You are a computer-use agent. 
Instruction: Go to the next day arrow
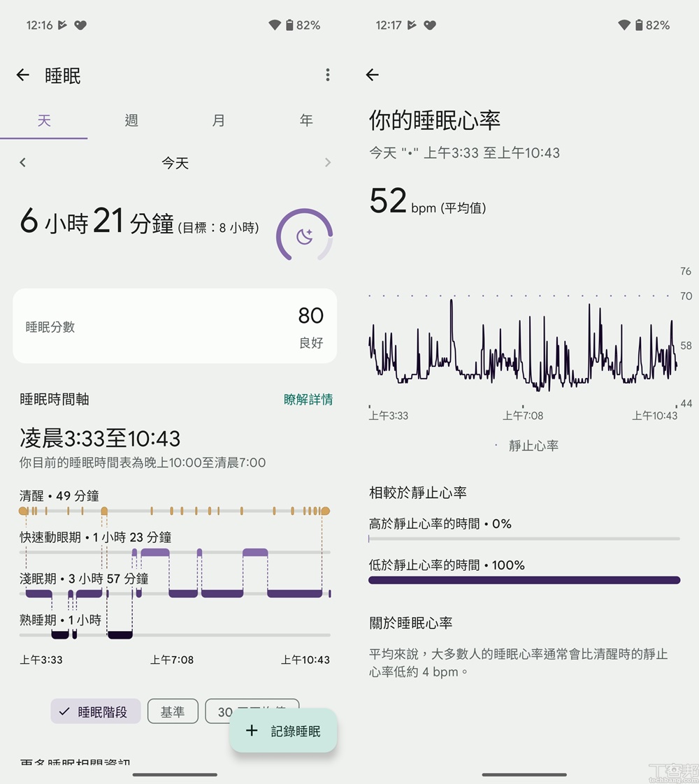point(328,163)
